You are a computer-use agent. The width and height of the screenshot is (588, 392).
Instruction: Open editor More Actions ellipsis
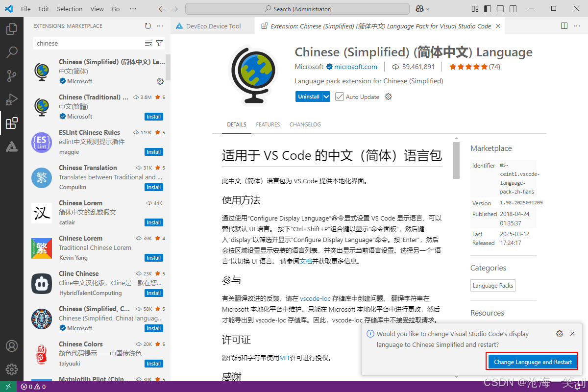[577, 26]
